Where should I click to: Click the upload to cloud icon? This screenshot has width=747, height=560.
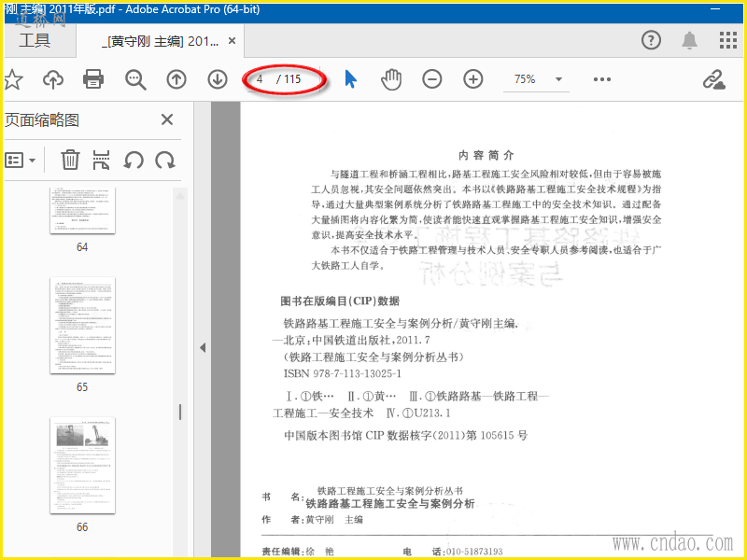(53, 79)
